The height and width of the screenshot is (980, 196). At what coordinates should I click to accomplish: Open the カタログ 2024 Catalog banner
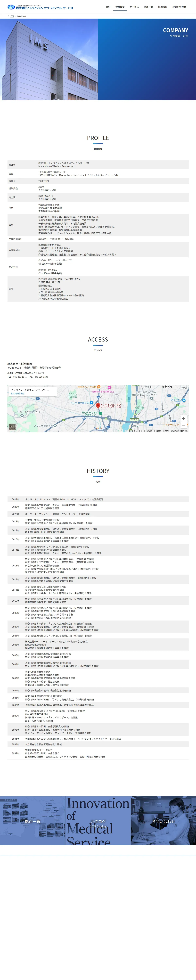tap(98, 821)
